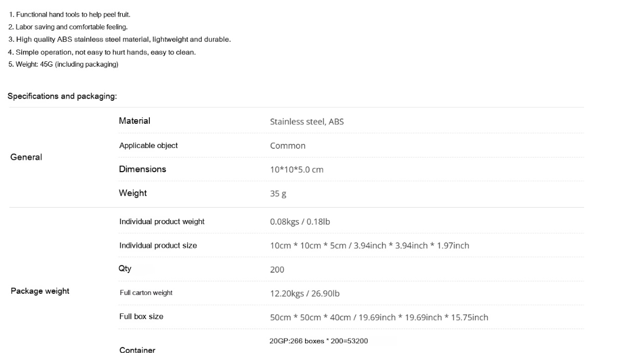
Task: Select the 'Dimensions' row label
Action: click(x=143, y=169)
